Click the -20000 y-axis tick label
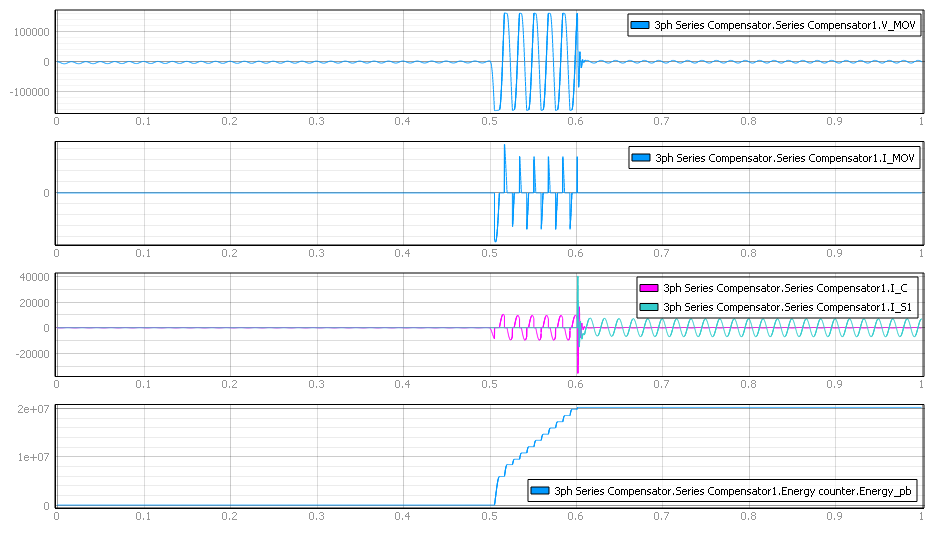This screenshot has width=934, height=538. click(x=29, y=353)
